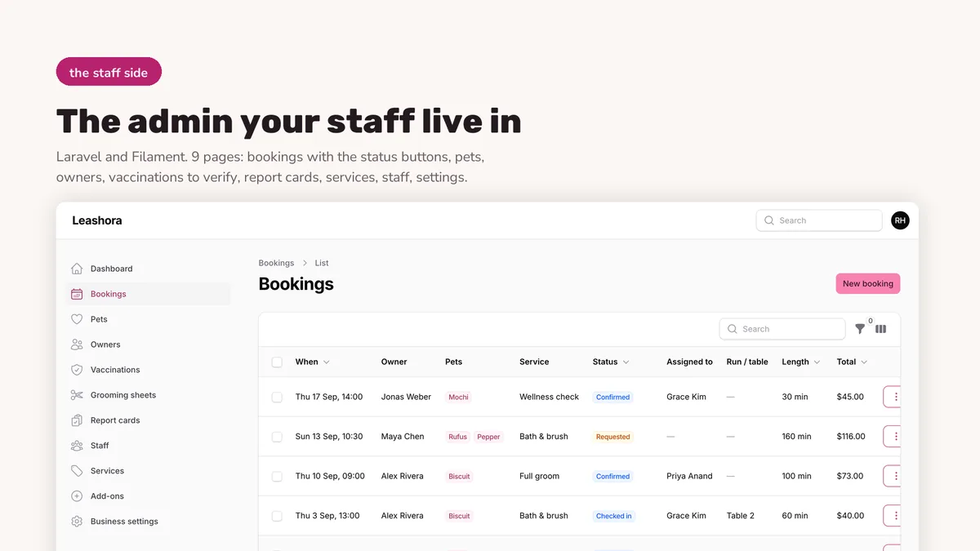Click the 'Wellness check' service cell

coord(549,397)
